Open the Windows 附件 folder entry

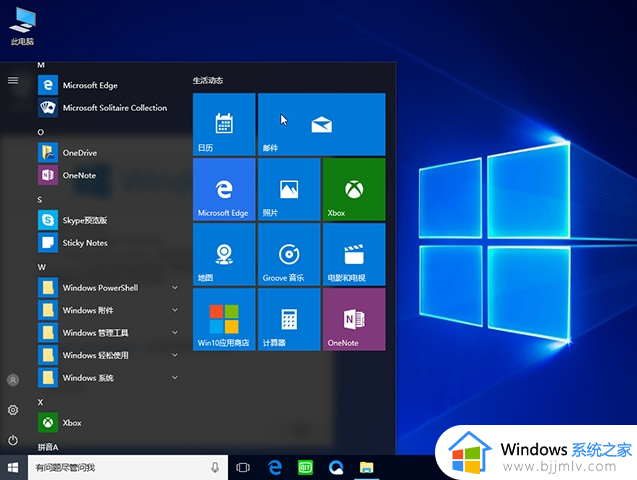[x=108, y=310]
